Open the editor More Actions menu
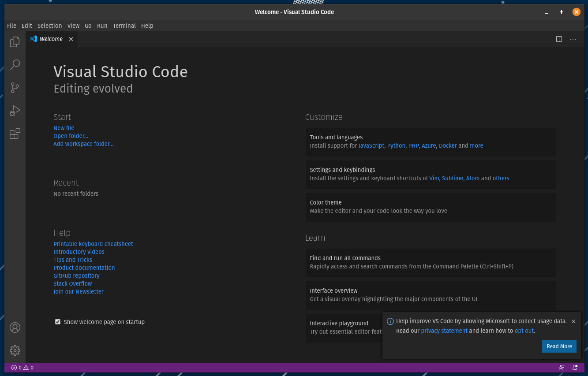Image resolution: width=588 pixels, height=376 pixels. (573, 39)
